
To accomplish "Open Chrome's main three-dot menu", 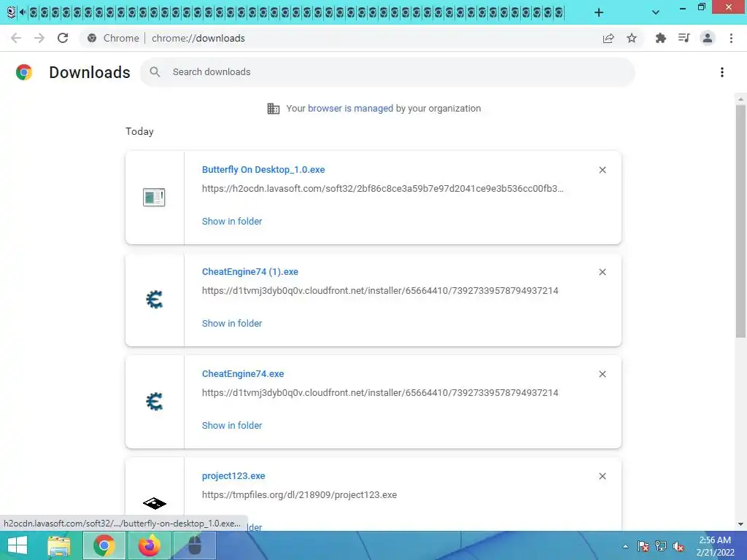I will point(731,38).
